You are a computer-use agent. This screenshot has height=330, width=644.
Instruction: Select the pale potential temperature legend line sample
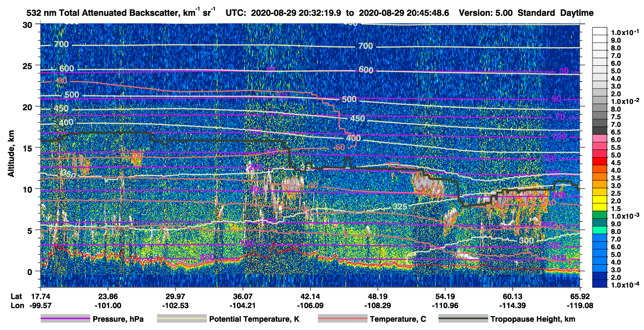pyautogui.click(x=182, y=319)
